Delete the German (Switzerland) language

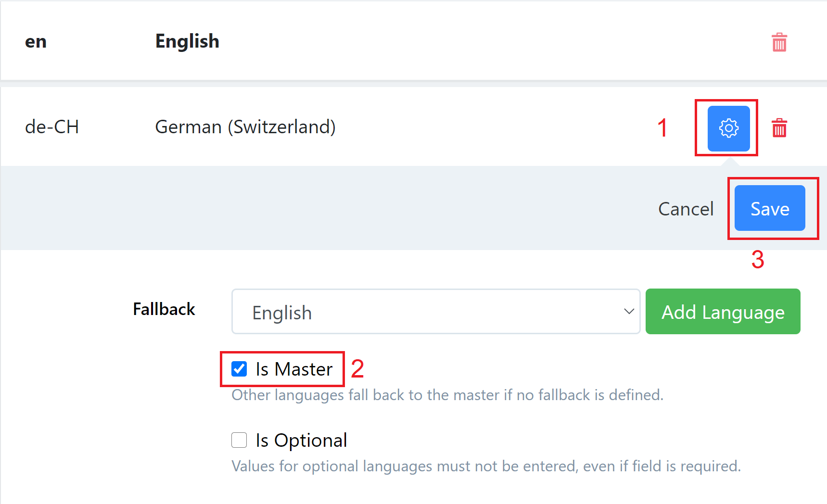[x=779, y=128]
